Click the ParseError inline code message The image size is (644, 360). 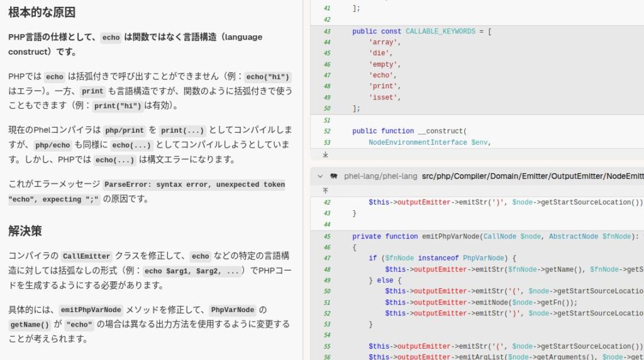194,184
